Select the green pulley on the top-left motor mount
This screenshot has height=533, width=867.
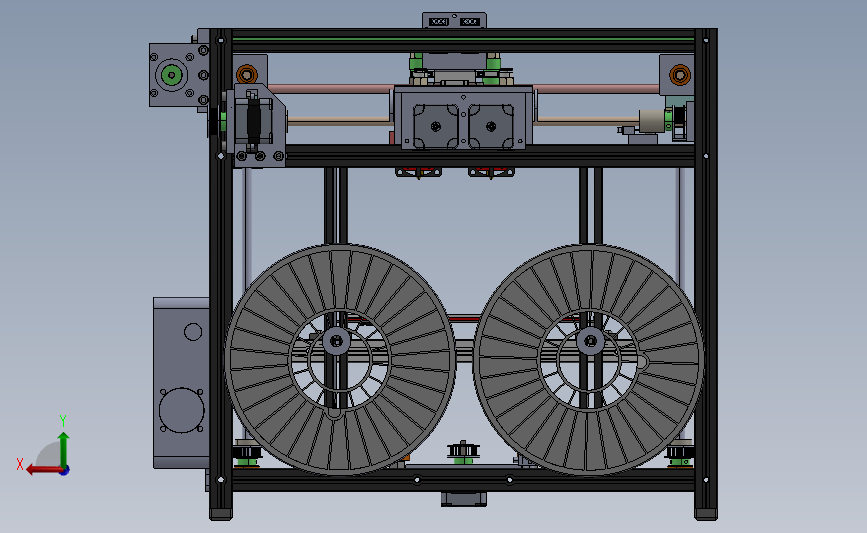click(x=171, y=75)
